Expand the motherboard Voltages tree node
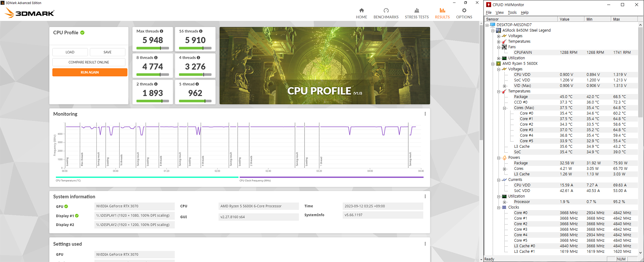 tap(499, 36)
